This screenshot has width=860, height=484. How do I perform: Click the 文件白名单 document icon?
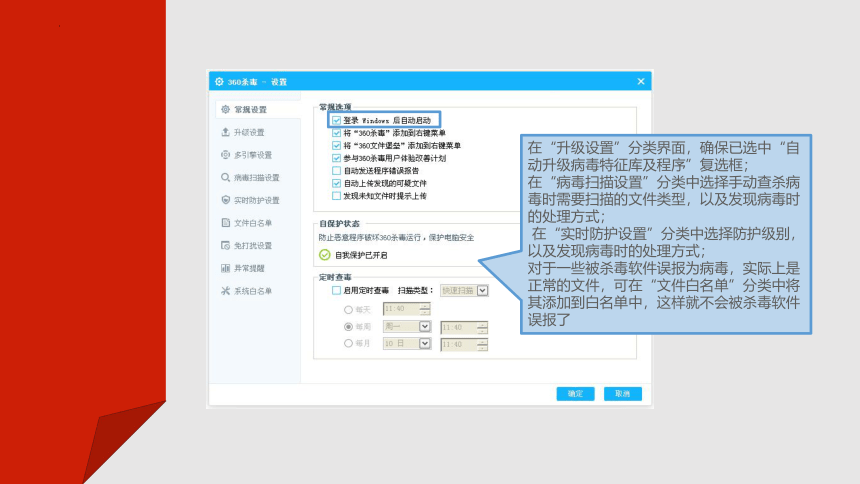(x=225, y=223)
